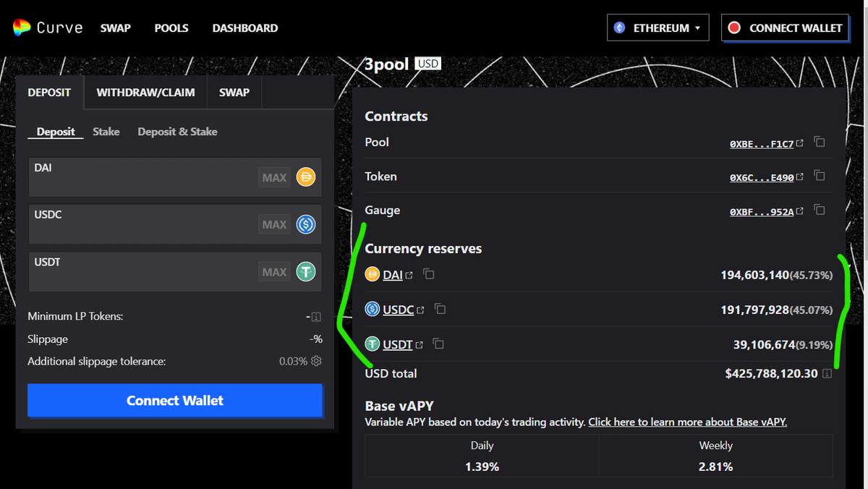This screenshot has width=868, height=489.
Task: Click the USD total info icon
Action: [827, 374]
